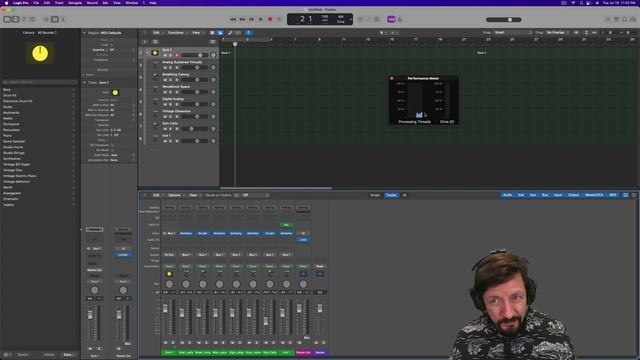Open the Inspector toolbar icon

pos(15,19)
